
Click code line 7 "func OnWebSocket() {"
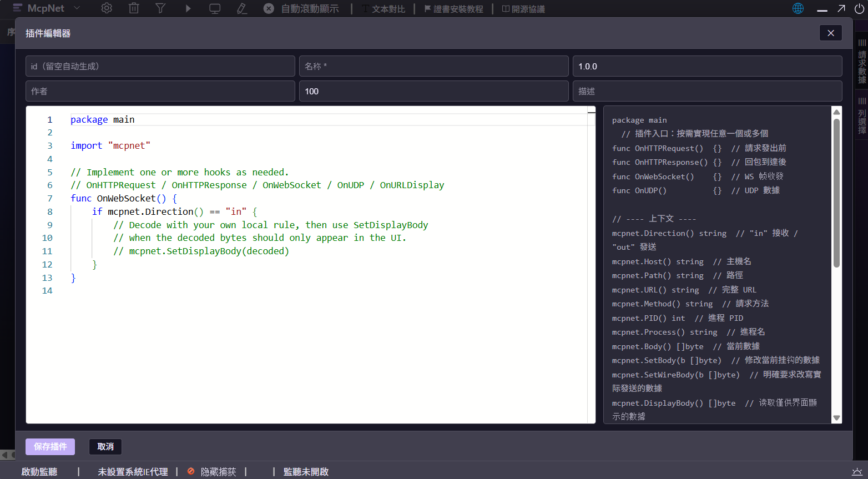point(124,198)
